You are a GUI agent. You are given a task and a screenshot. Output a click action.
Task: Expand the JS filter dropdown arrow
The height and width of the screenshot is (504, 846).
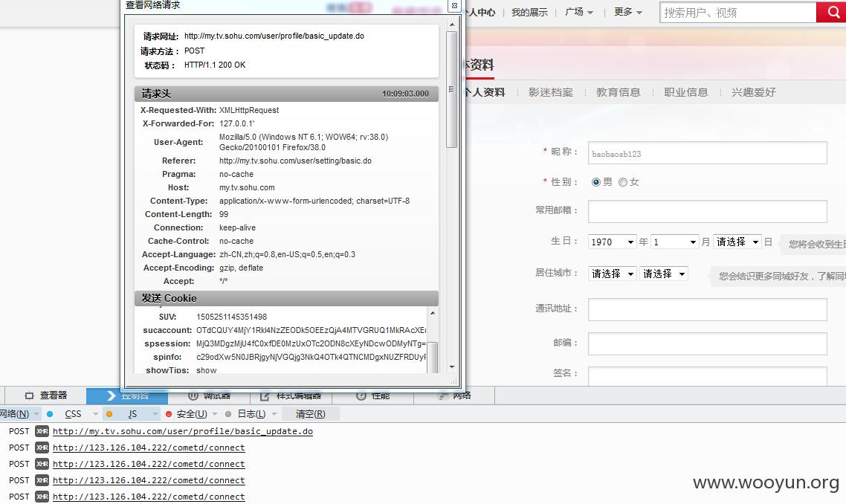pyautogui.click(x=155, y=414)
